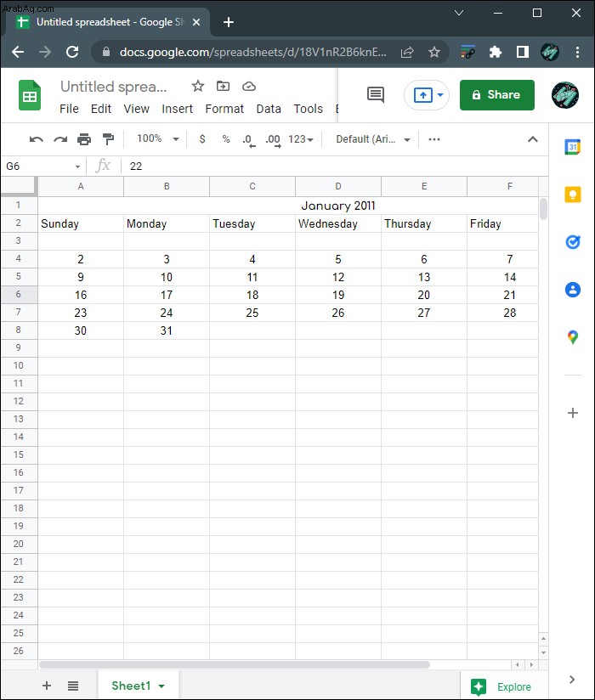
Task: Rename Untitled spreadsheet title
Action: tap(113, 87)
